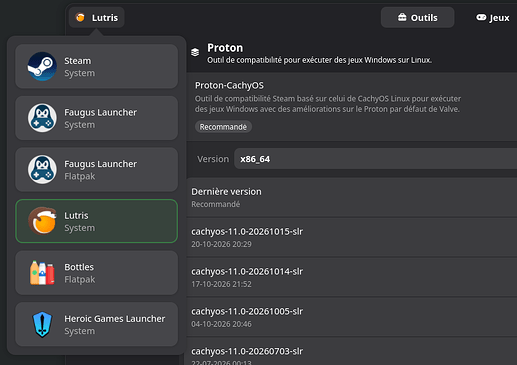Click the Lutris orange icon in the list
The image size is (517, 365).
pos(42,221)
